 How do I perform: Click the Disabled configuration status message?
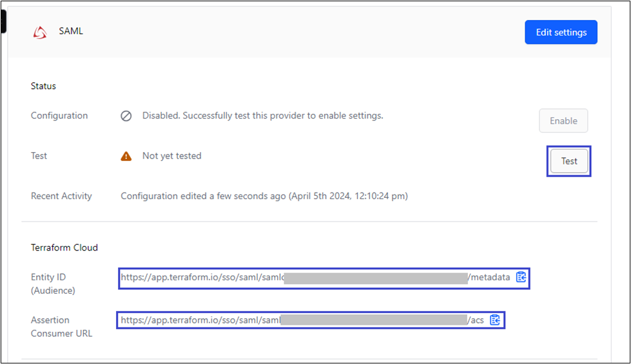pyautogui.click(x=263, y=116)
